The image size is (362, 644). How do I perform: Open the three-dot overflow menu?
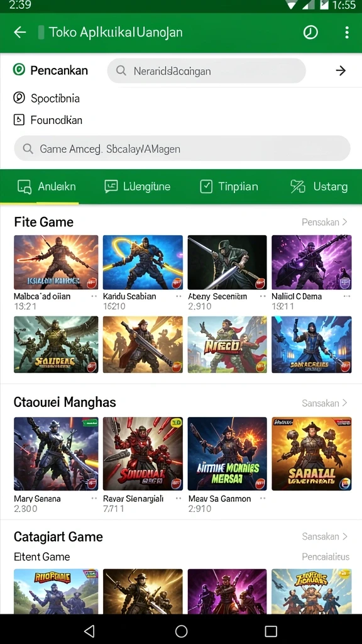(347, 33)
